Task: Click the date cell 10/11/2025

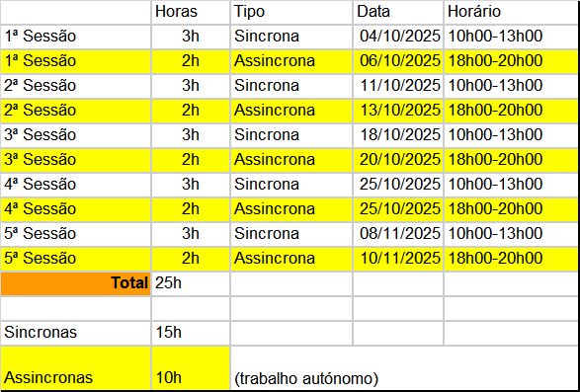Action: tap(398, 259)
